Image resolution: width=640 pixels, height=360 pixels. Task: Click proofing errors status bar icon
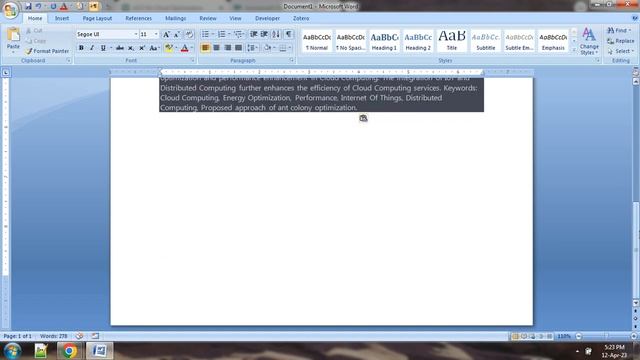click(x=79, y=336)
